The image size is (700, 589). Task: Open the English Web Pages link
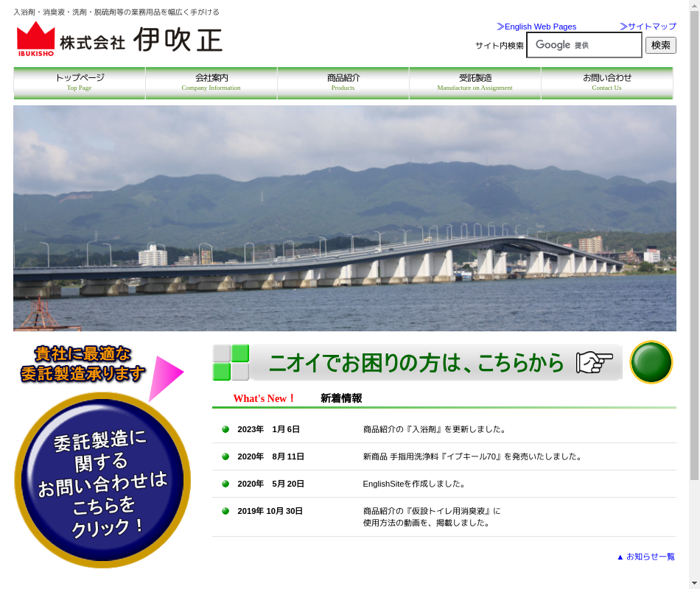[536, 27]
